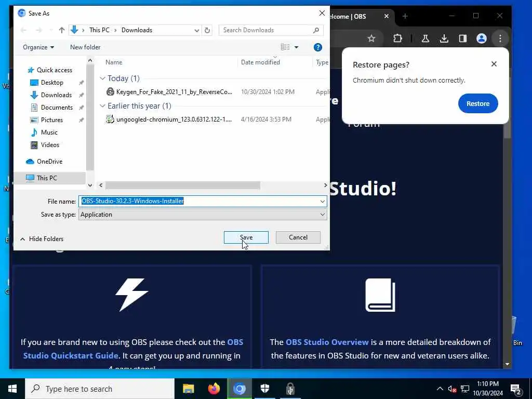
Task: Open OBS Studio Overview link
Action: click(327, 342)
